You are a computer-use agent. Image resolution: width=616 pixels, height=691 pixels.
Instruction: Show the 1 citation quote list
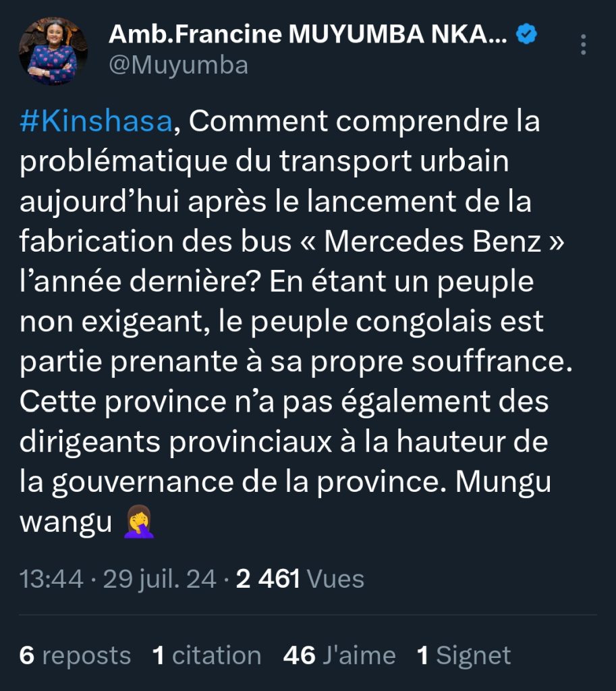[x=206, y=655]
